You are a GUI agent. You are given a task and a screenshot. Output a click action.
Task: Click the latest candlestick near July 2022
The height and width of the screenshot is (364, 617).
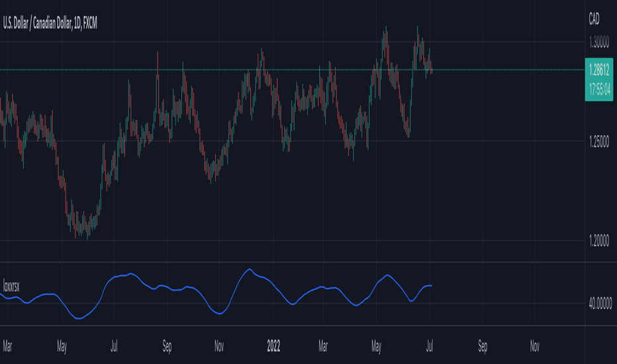(432, 68)
